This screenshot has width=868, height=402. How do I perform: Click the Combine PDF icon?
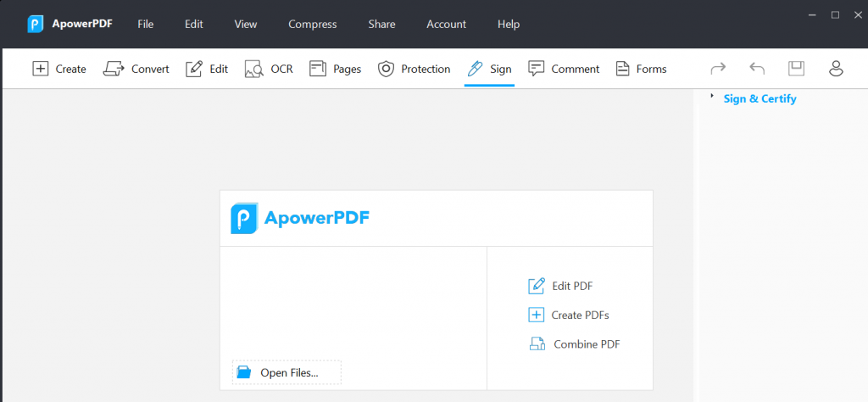point(537,343)
